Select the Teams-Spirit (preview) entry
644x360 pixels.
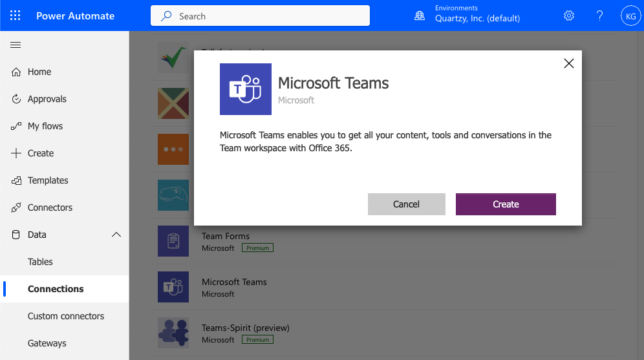(246, 328)
